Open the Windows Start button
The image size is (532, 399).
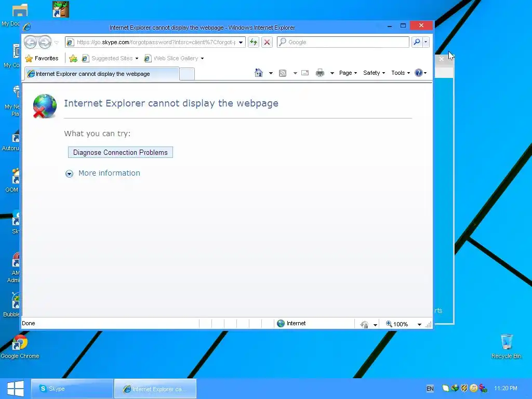click(15, 389)
